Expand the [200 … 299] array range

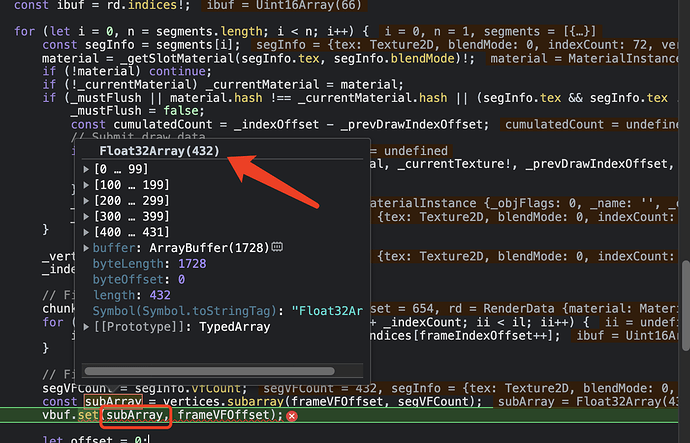click(86, 201)
